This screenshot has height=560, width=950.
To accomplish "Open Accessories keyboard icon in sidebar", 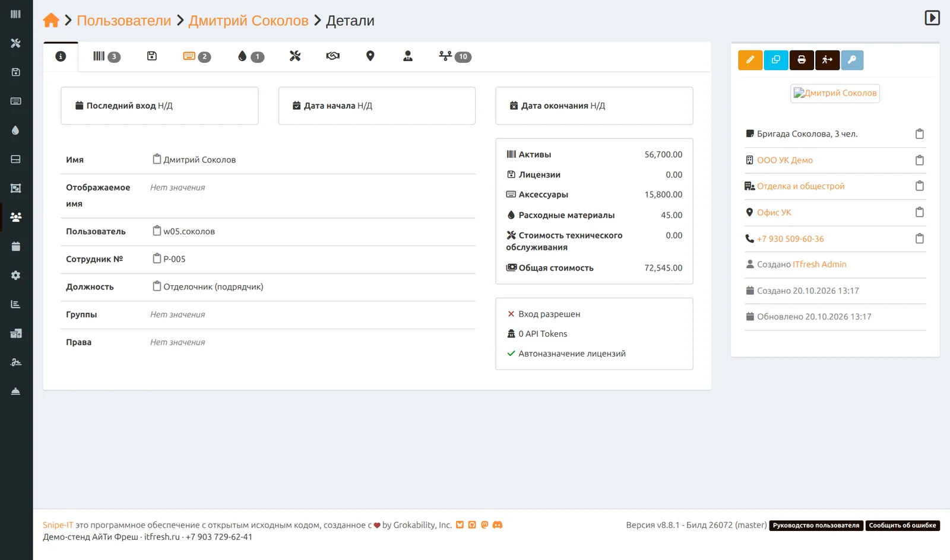I will click(16, 101).
